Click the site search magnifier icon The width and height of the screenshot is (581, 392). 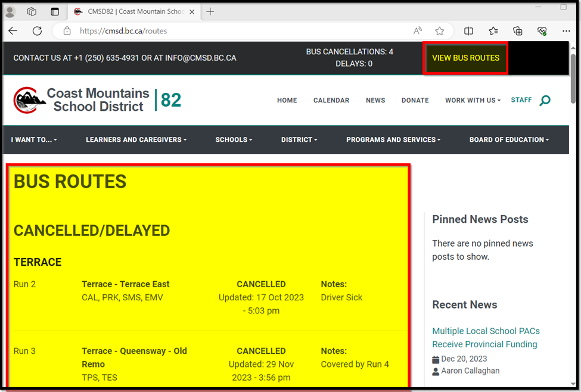pos(545,101)
